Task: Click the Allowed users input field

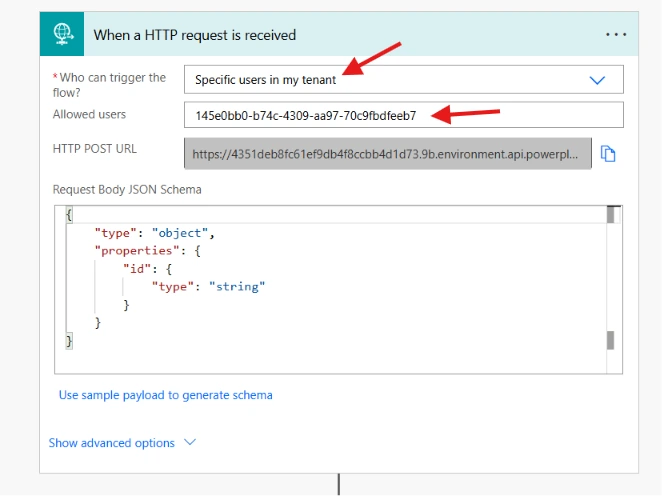Action: (x=404, y=115)
